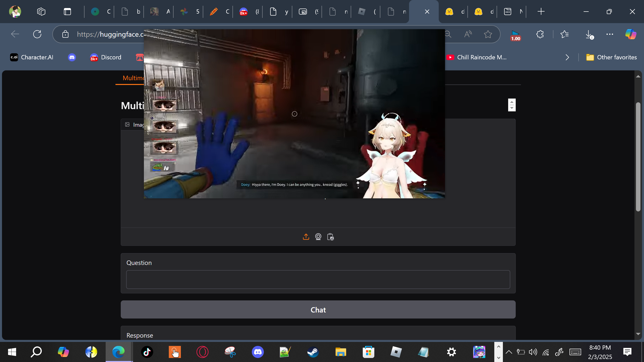Open the clock showing 8:40 PM
This screenshot has width=644, height=362.
pos(600,352)
